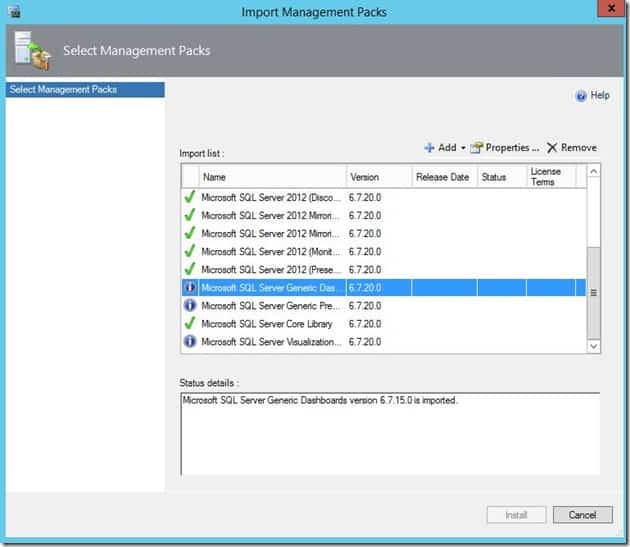Image resolution: width=630 pixels, height=547 pixels.
Task: Open the Add dropdown arrow
Action: 463,148
